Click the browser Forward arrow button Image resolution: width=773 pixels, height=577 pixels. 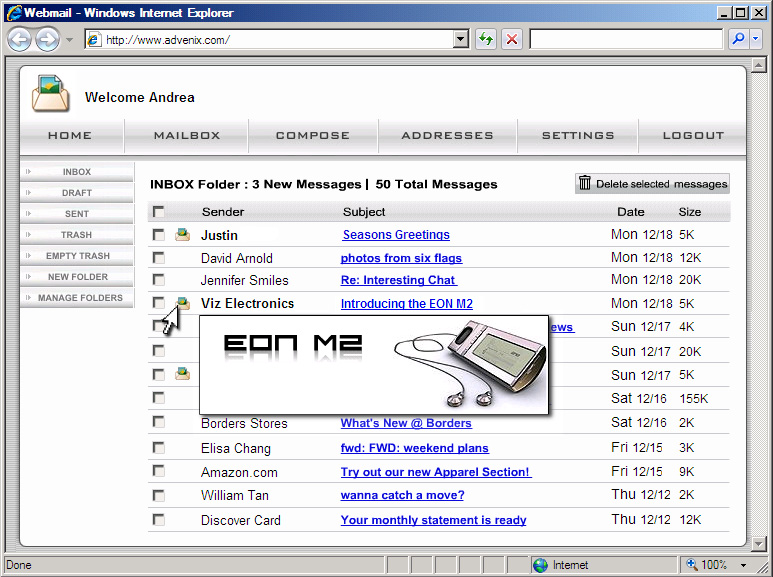point(48,39)
